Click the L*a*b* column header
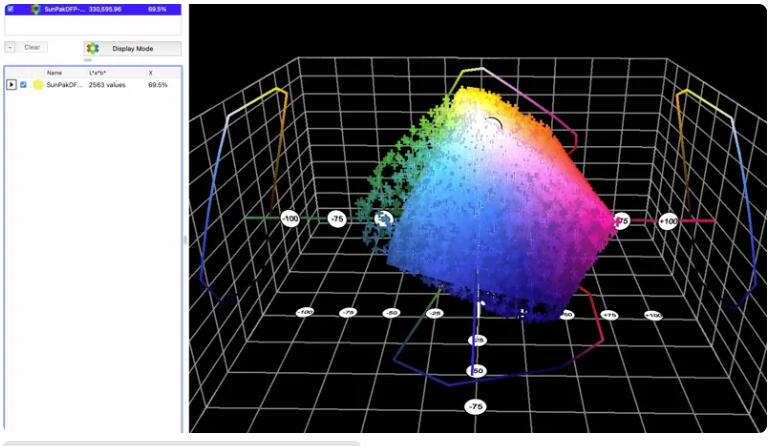Viewport: 773px width, 446px height. click(99, 73)
